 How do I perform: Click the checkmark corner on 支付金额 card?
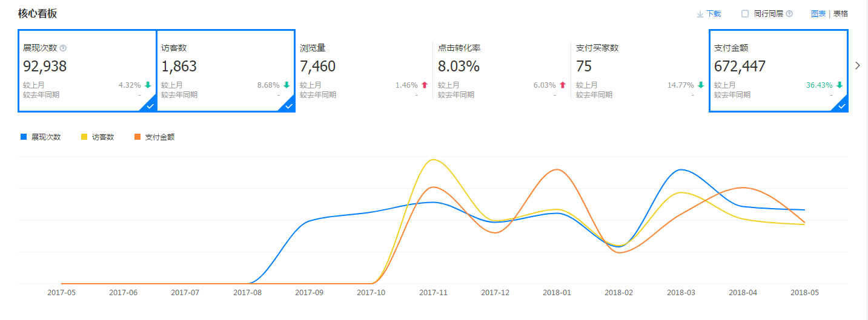coord(841,106)
